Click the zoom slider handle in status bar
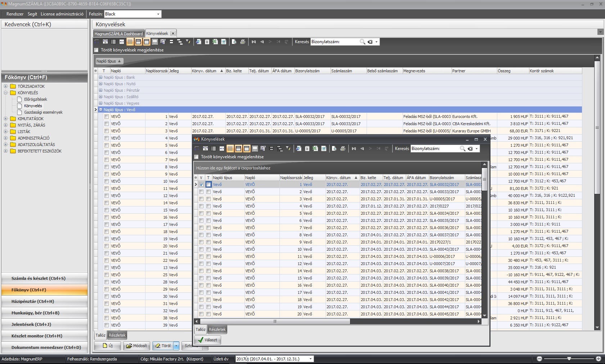Screen dimensions: 605x364 [x=569, y=359]
